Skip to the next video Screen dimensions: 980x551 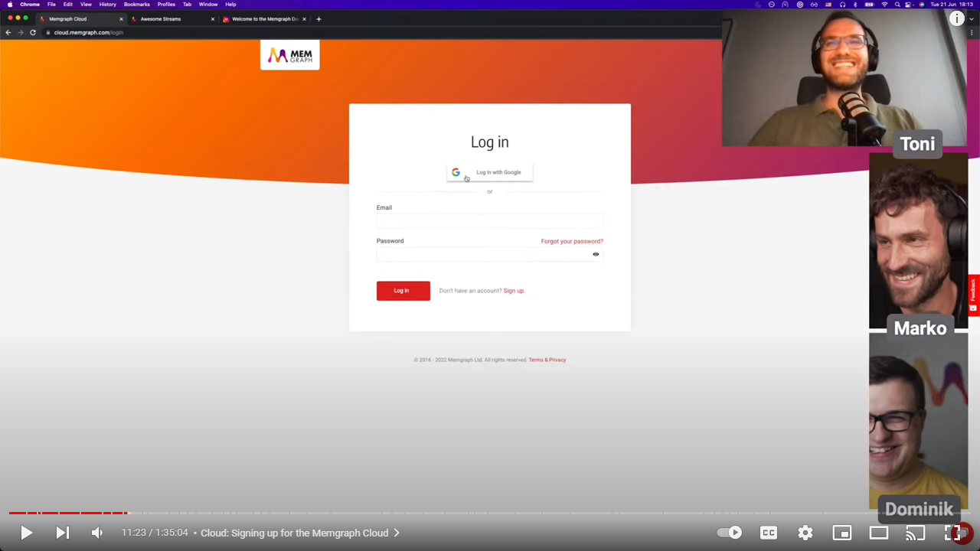pyautogui.click(x=63, y=533)
